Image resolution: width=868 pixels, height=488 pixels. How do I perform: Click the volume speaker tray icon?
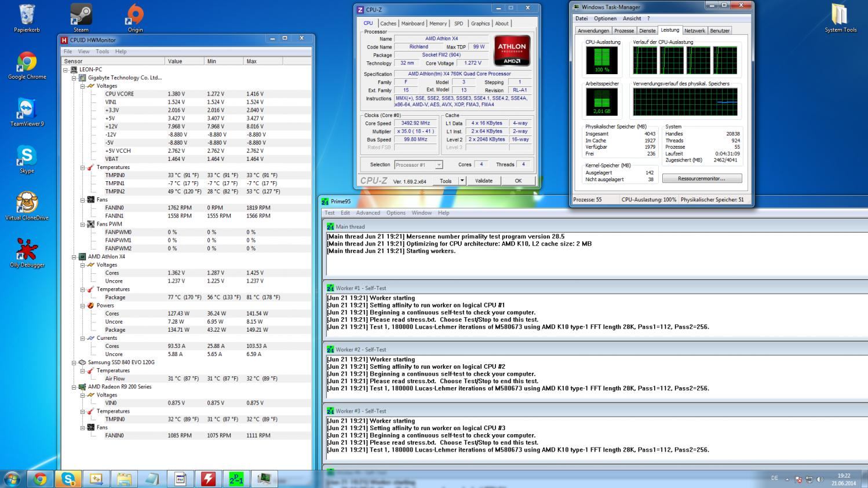(820, 479)
